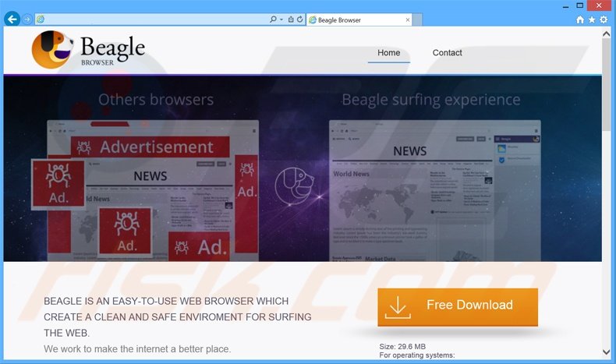Open Favorites with the star icon
Image resolution: width=616 pixels, height=364 pixels.
[592, 19]
